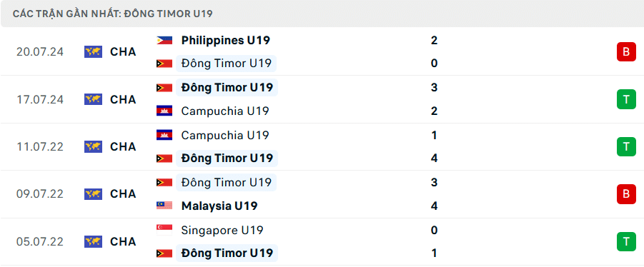The width and height of the screenshot is (644, 267).
Task: Click green T result badge for 11.07.22
Action: [626, 147]
